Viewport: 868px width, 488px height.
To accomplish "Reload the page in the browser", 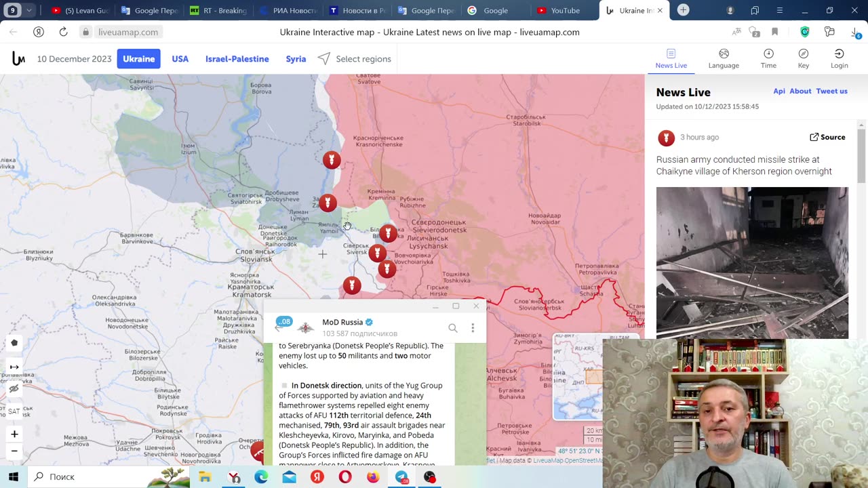I will pyautogui.click(x=63, y=32).
